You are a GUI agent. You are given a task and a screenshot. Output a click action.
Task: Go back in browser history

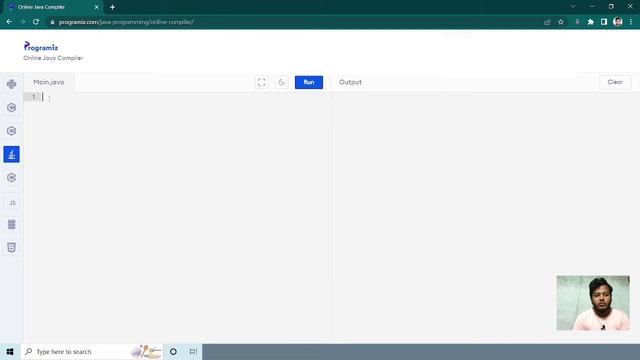[9, 22]
